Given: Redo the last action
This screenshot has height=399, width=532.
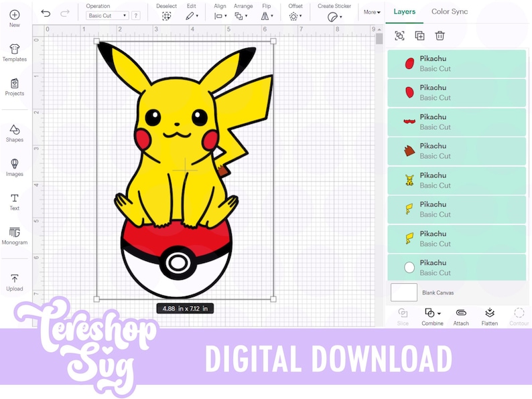Looking at the screenshot, I should 65,13.
